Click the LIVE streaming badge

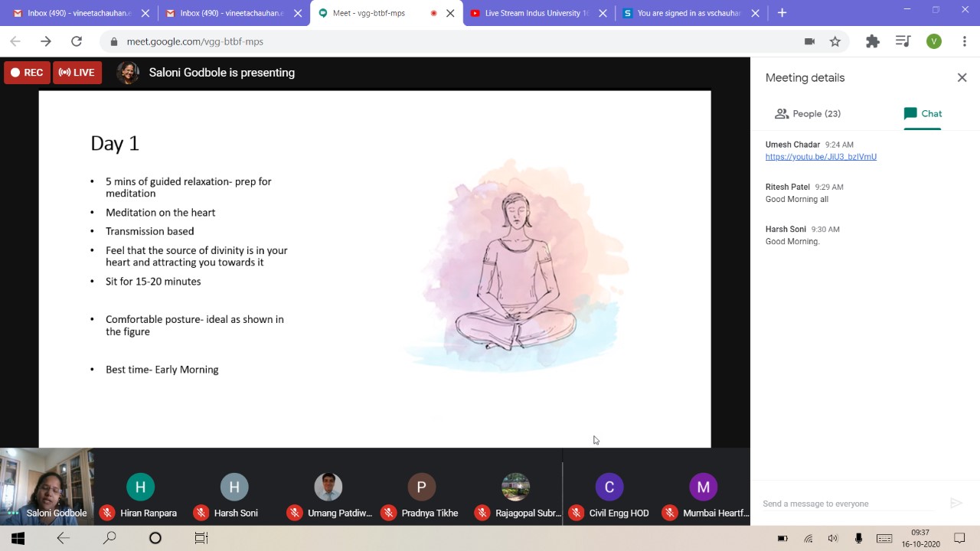77,73
